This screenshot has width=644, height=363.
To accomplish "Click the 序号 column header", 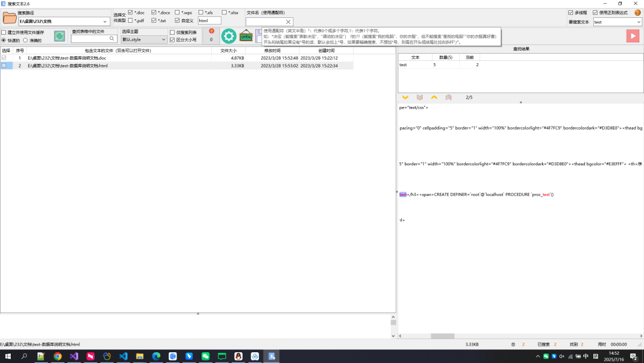I will coord(20,51).
